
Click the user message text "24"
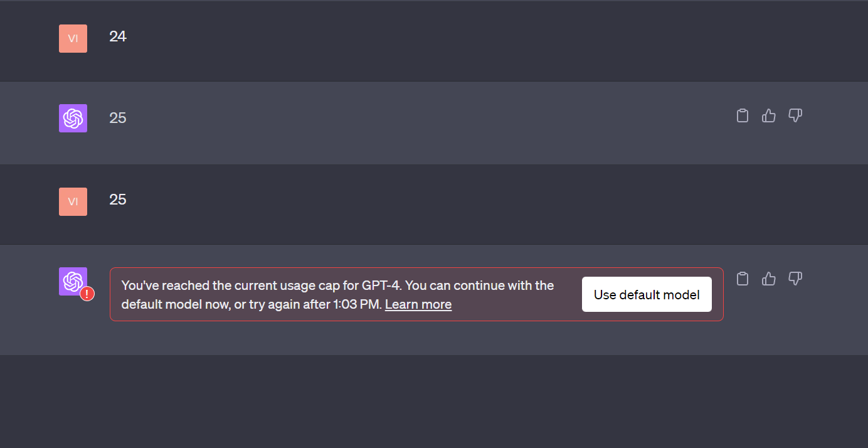[118, 36]
